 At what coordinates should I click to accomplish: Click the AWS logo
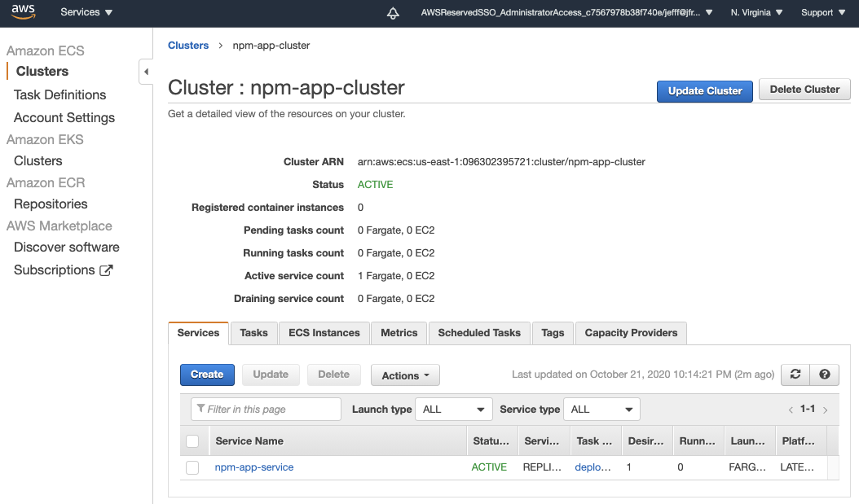22,11
